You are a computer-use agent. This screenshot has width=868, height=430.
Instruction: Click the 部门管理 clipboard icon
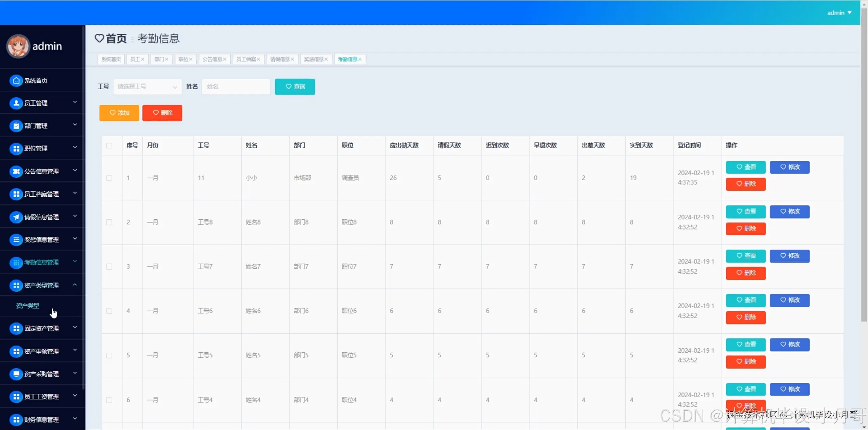coord(16,126)
